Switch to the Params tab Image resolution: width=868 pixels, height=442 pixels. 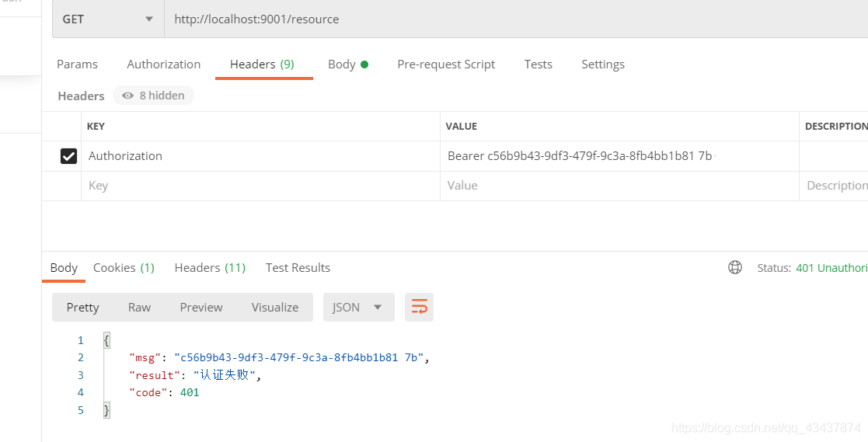(77, 64)
